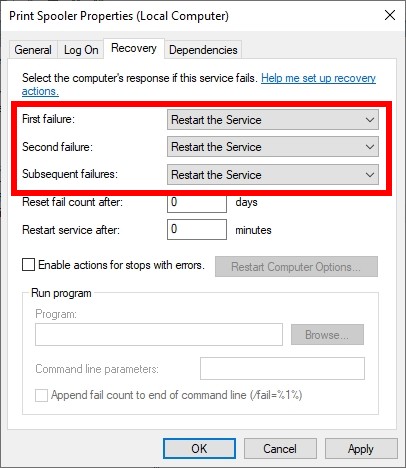
Task: Apply the recovery settings with Apply
Action: point(361,449)
